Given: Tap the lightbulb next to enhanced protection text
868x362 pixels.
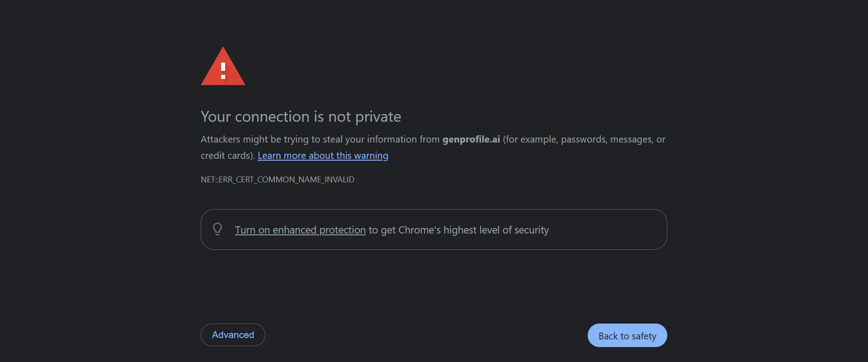Looking at the screenshot, I should (x=218, y=229).
